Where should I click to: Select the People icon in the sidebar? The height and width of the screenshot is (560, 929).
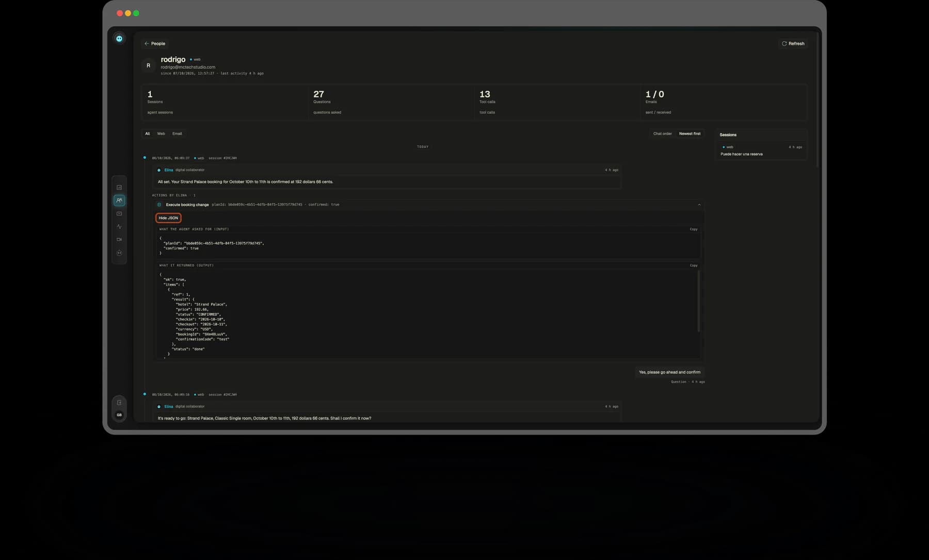[x=119, y=200]
